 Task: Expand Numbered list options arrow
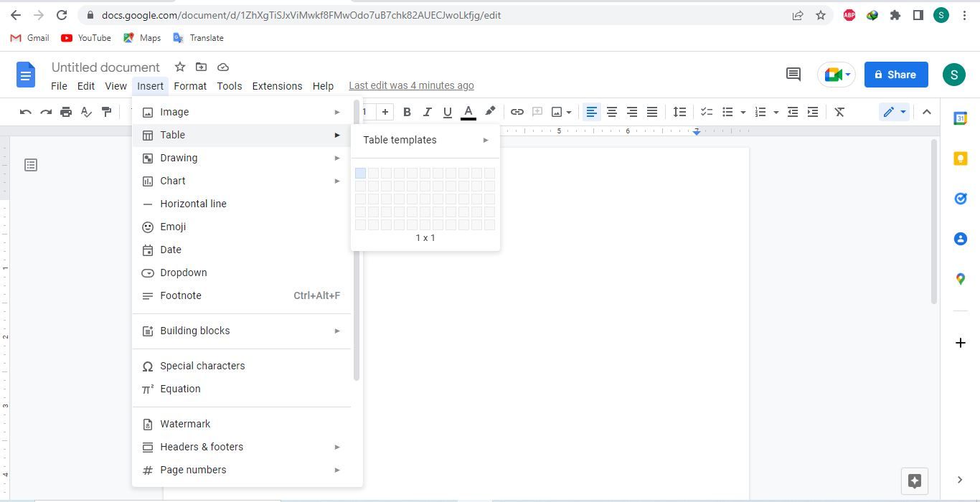click(776, 112)
